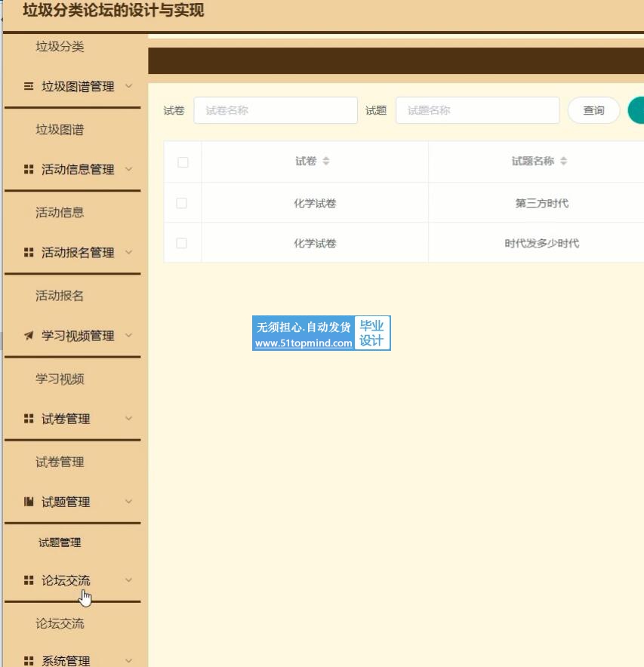This screenshot has height=667, width=644.
Task: Click the grid icon beside 活动报名管理
Action: 29,252
